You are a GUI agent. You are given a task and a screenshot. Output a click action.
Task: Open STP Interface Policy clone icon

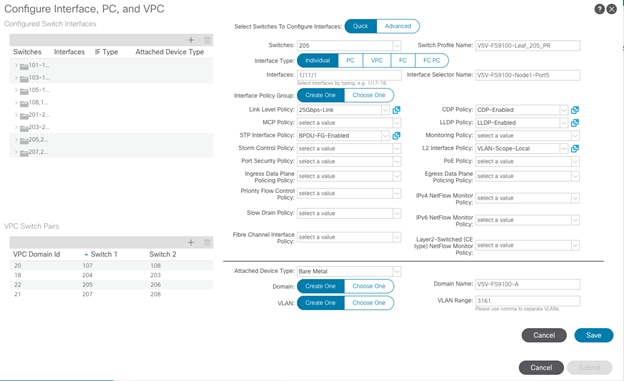[396, 136]
